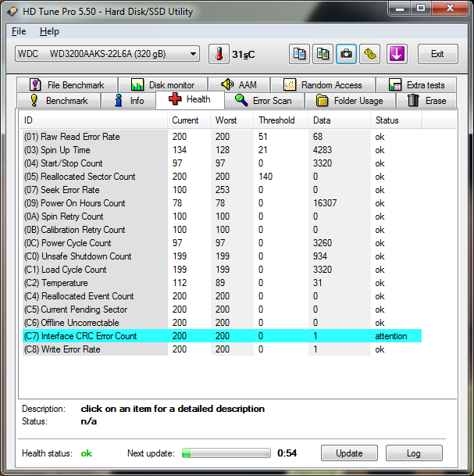Click the 934 unsafe shutdown data value
The width and height of the screenshot is (474, 476).
coord(320,256)
